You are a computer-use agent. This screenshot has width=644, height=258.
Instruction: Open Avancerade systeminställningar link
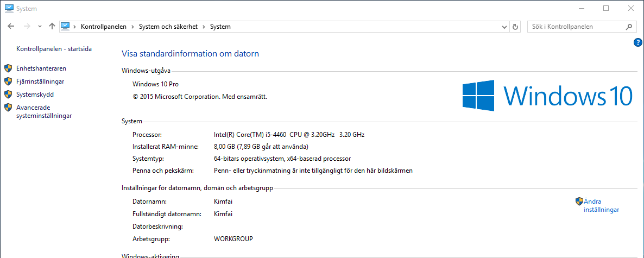click(44, 112)
